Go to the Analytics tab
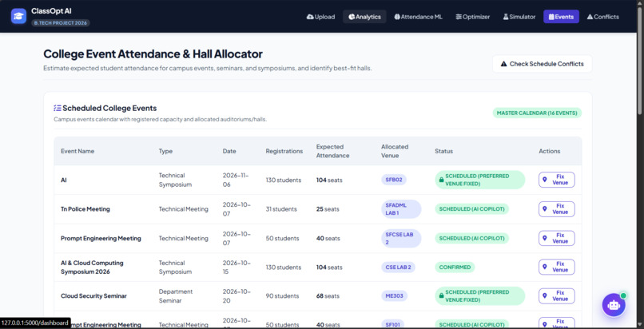This screenshot has width=644, height=329. (x=364, y=17)
